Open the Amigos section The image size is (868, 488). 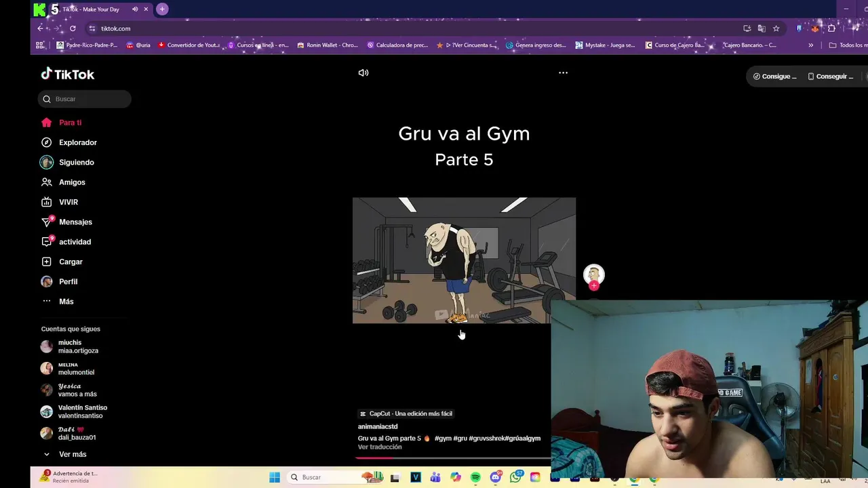point(63,182)
